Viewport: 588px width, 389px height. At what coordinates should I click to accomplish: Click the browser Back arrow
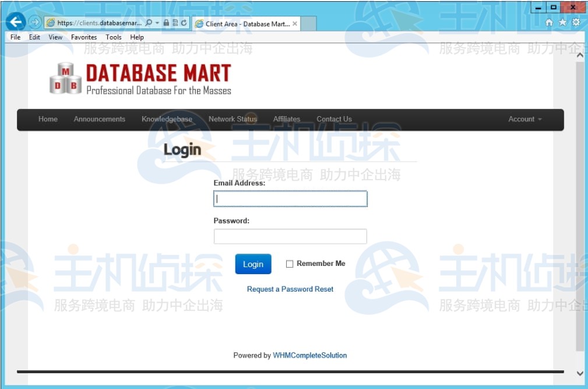click(15, 22)
